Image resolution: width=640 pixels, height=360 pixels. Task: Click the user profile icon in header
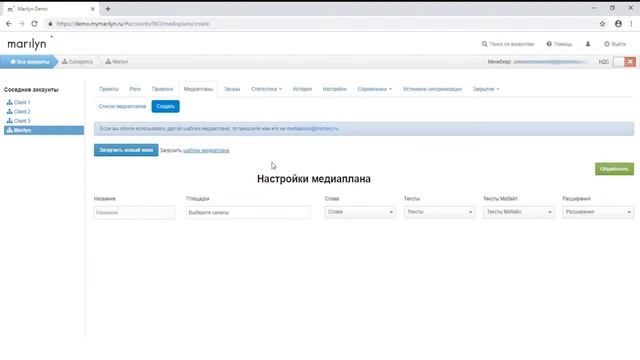click(588, 44)
